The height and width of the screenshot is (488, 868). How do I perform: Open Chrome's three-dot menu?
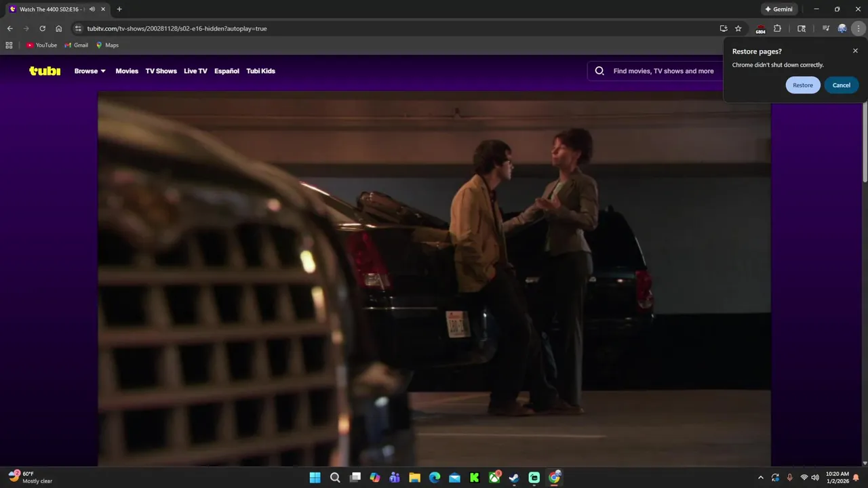[x=859, y=28]
